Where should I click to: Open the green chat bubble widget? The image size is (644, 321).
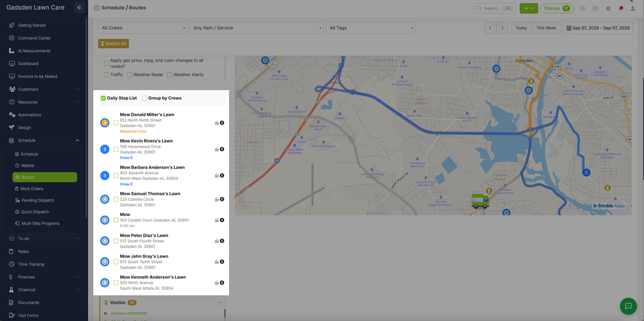tap(628, 306)
